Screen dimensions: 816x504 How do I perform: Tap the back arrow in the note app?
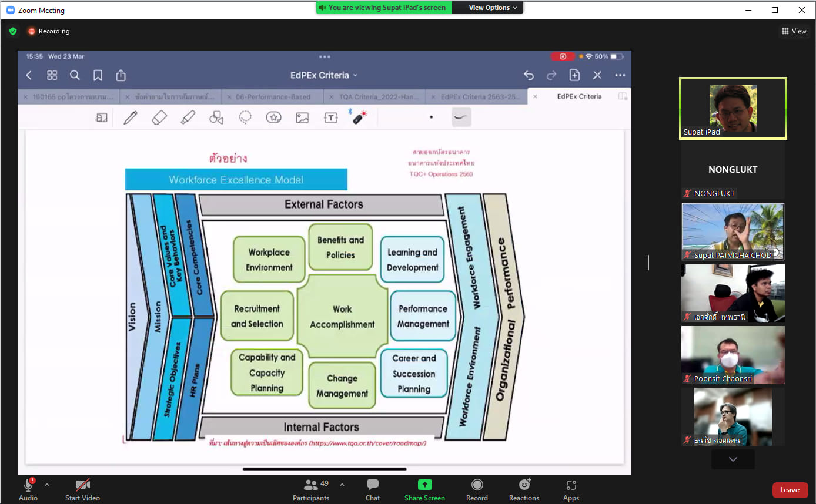coord(29,75)
